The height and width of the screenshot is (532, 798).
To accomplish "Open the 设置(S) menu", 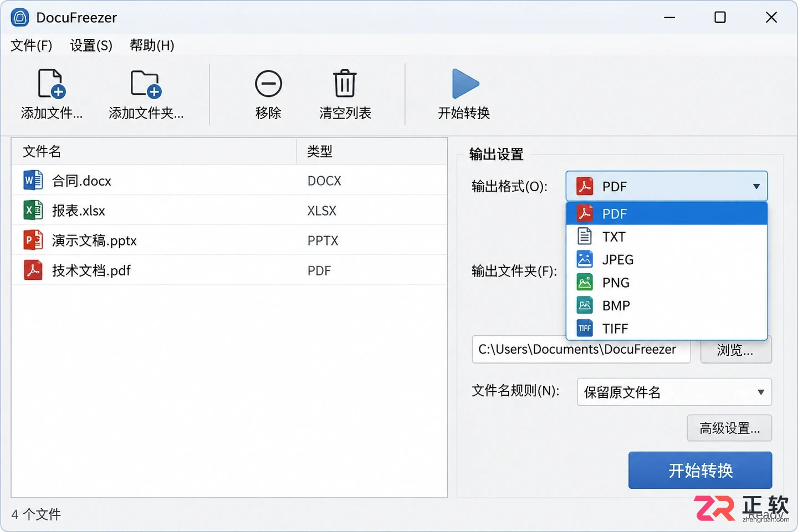I will tap(91, 45).
